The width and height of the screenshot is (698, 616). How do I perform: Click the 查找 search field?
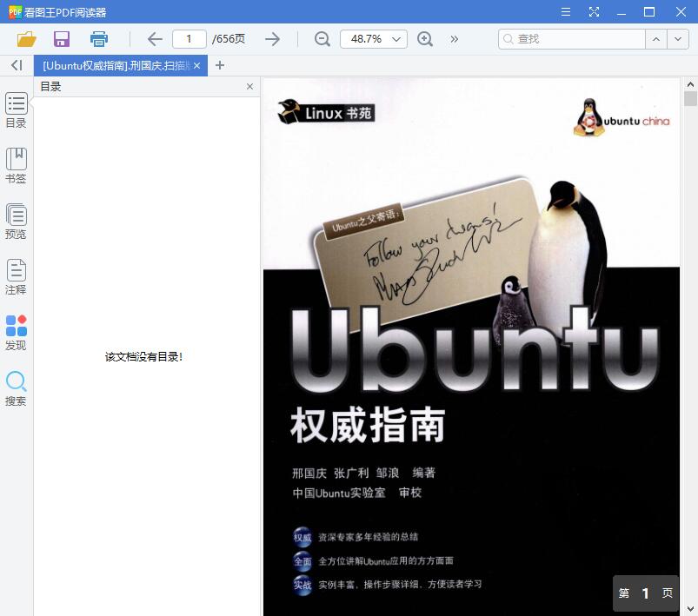click(x=572, y=39)
